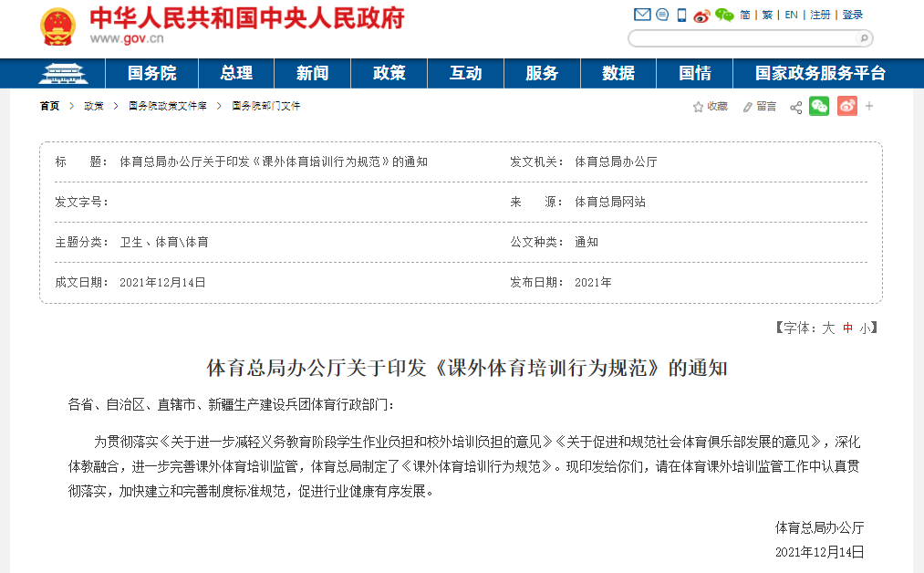
Task: Expand more share options with plus icon
Action: point(869,106)
